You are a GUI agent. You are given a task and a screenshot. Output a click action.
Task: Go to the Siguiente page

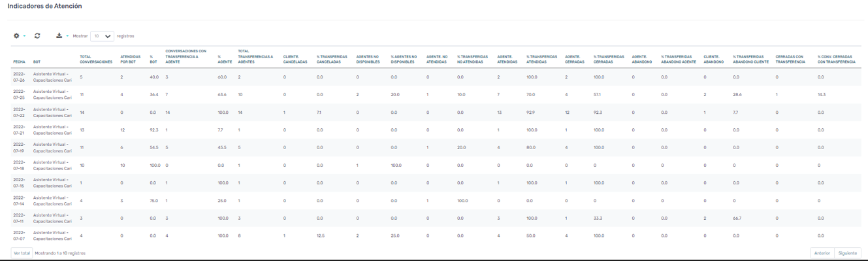tap(848, 252)
